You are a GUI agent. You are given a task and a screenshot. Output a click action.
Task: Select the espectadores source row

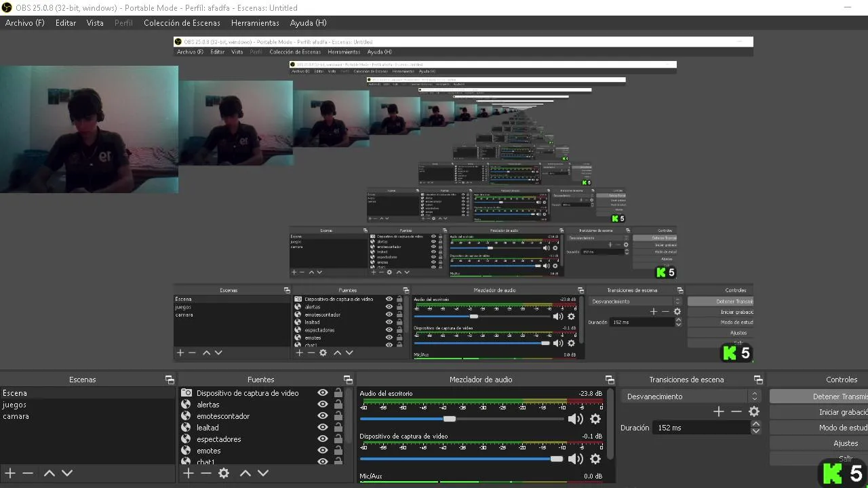click(x=262, y=439)
